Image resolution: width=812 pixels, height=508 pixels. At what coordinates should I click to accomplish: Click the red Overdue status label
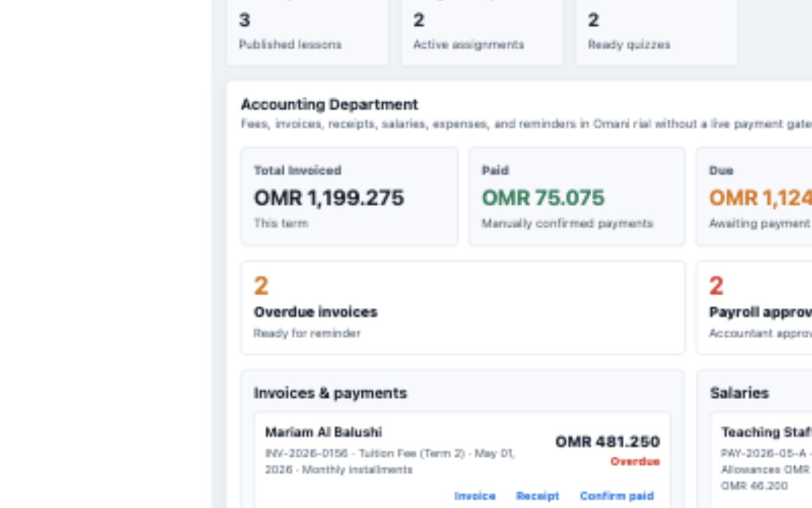[635, 461]
